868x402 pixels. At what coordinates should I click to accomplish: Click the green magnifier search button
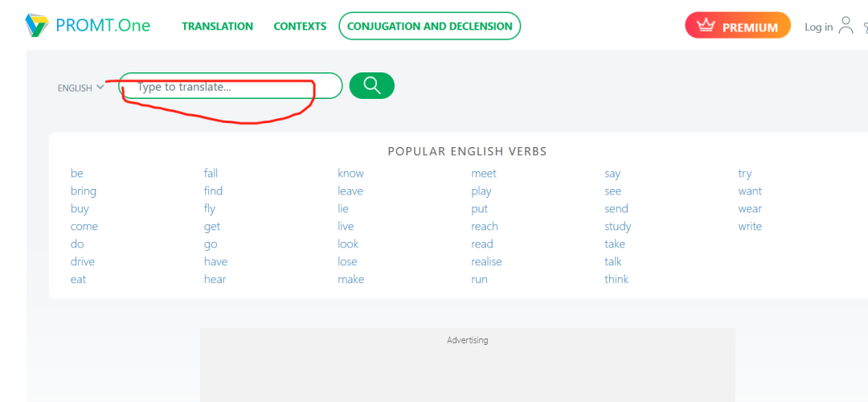point(371,86)
